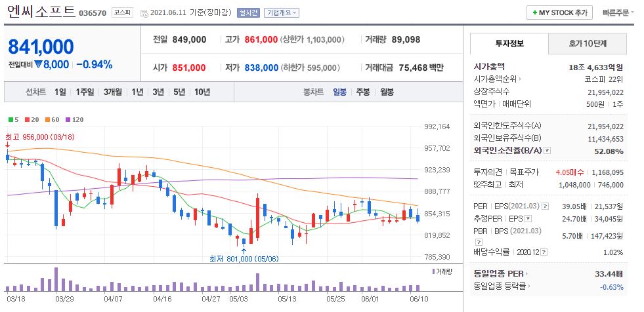Screen dimensions: 644x312
Task: Select the 1년 line chart period
Action: coord(137,92)
